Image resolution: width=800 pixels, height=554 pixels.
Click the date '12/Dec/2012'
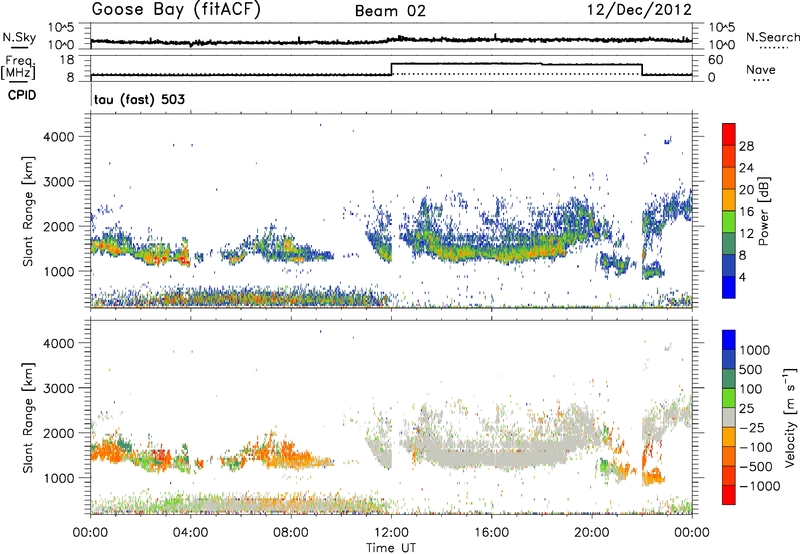[x=639, y=10]
